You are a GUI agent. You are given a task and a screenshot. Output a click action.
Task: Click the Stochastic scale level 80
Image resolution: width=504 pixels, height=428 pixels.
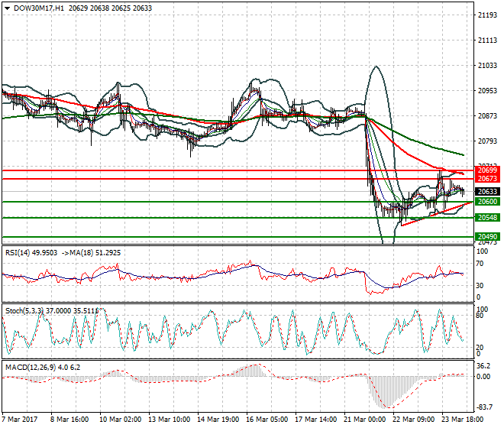click(x=480, y=316)
